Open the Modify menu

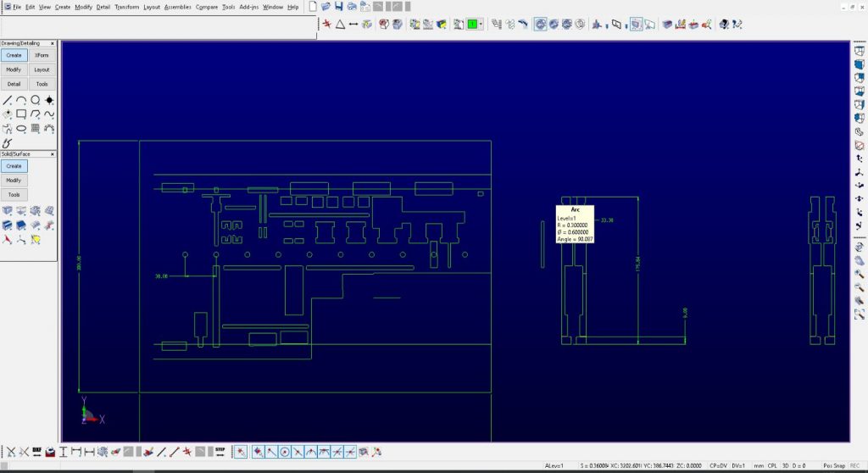[84, 7]
